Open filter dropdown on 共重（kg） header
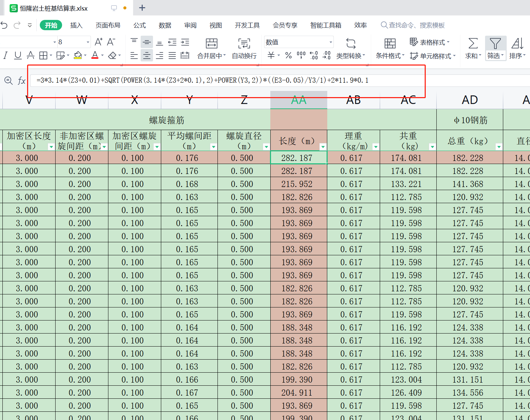Screen dimensions: 530x420 432,147
